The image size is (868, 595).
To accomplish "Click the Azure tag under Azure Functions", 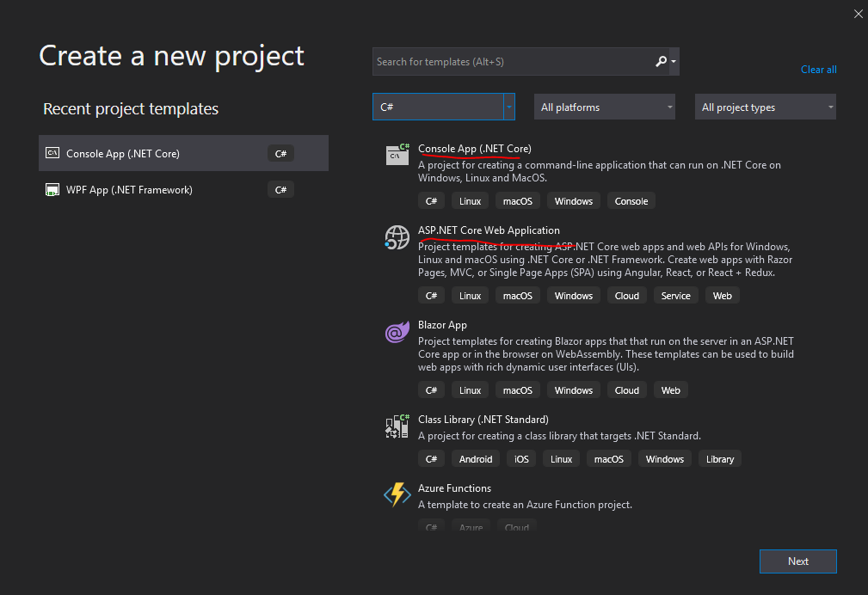I will pos(471,527).
